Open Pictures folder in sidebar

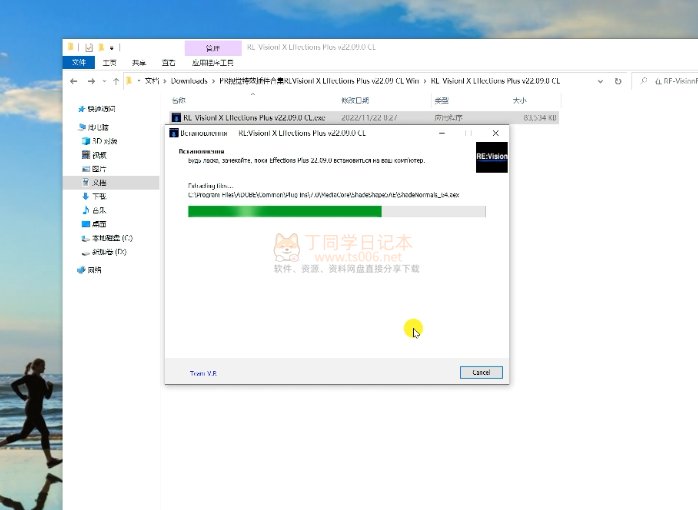tap(94, 169)
